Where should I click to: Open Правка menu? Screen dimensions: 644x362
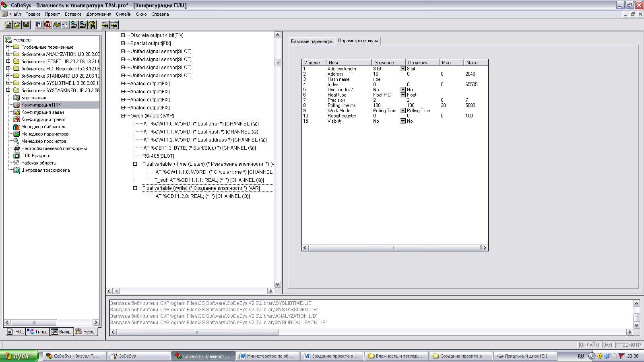click(x=33, y=14)
